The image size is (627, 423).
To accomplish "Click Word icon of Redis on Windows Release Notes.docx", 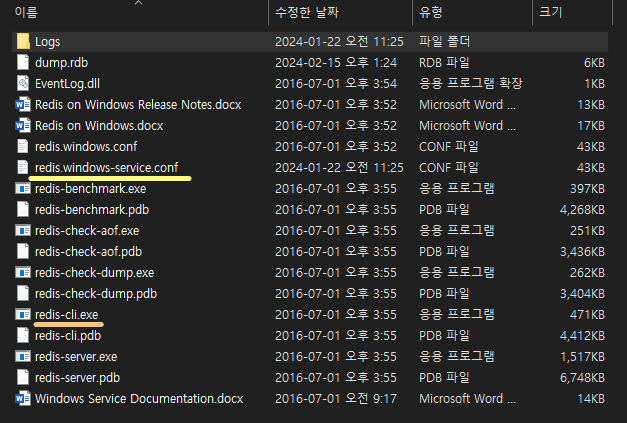I will coord(23,104).
